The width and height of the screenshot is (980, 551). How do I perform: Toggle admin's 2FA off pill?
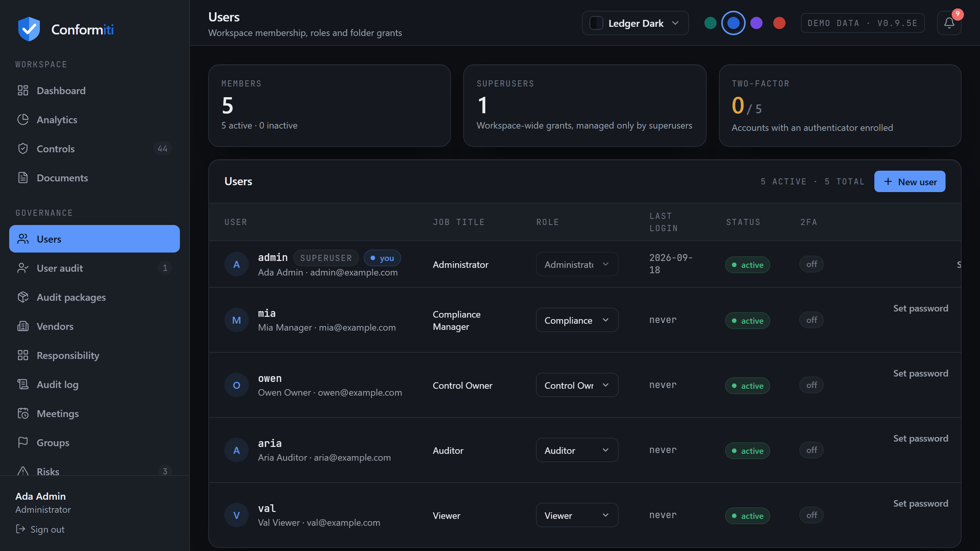[812, 264]
